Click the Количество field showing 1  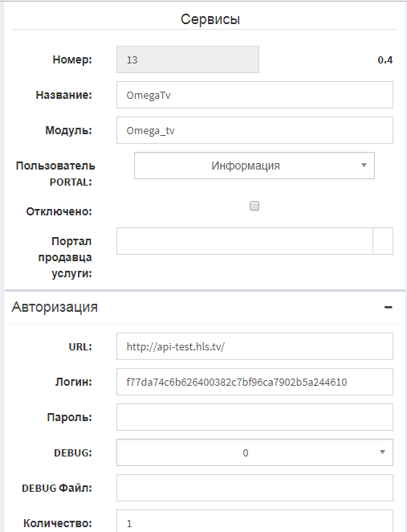(254, 521)
